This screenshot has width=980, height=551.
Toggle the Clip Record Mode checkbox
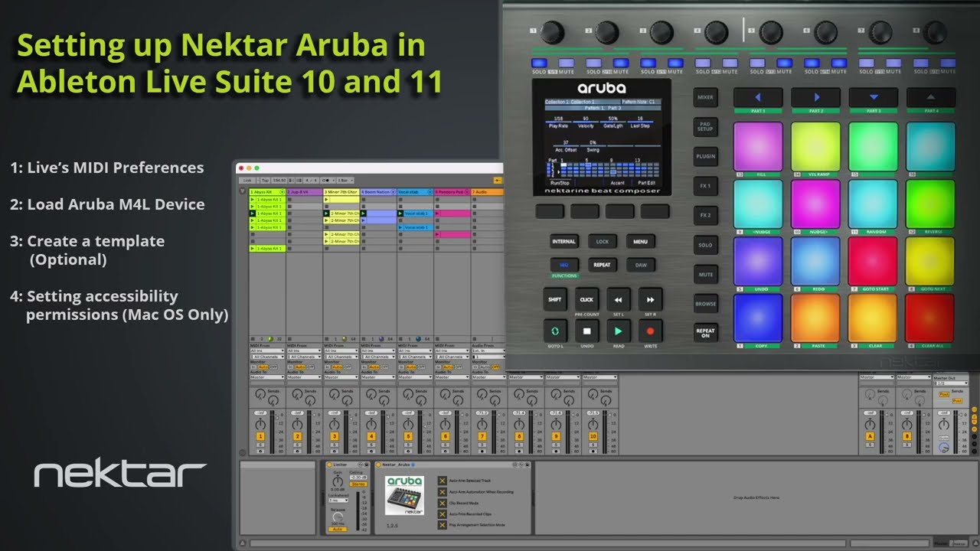coord(442,504)
